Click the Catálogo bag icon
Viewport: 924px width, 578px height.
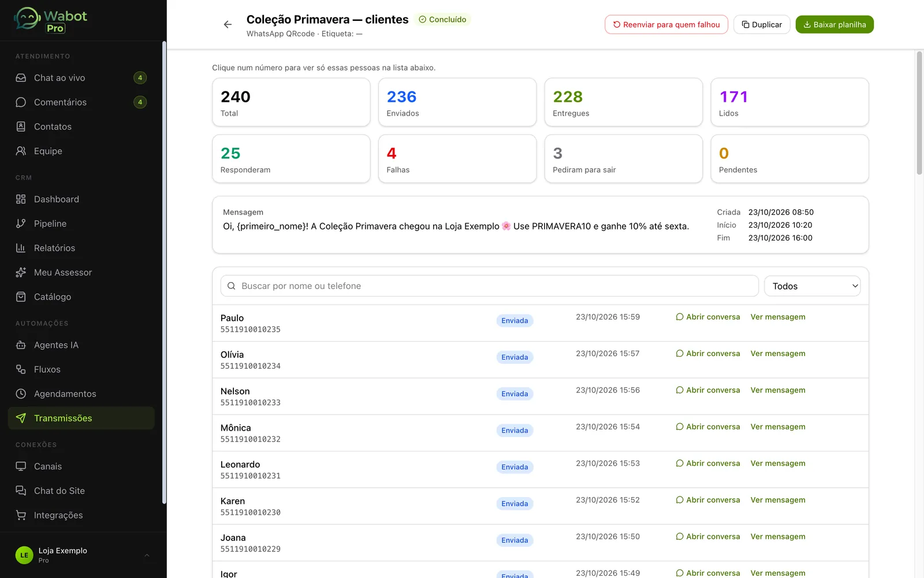[x=21, y=297]
